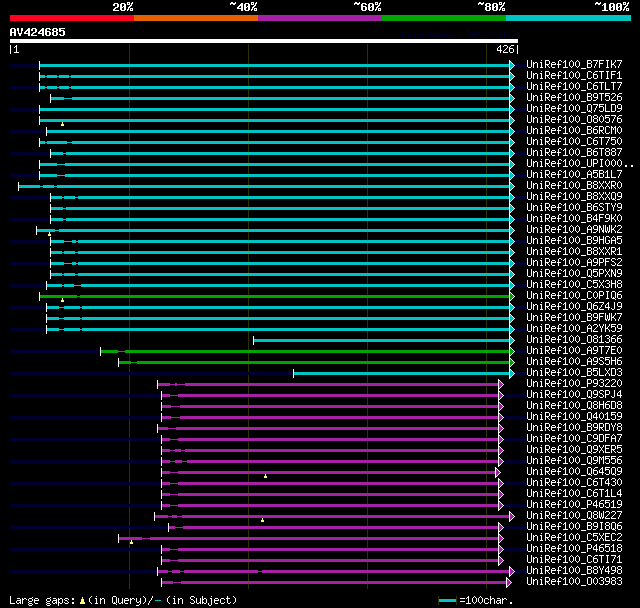
Task: Click the UniRef100_O80576 label
Action: coord(574,120)
